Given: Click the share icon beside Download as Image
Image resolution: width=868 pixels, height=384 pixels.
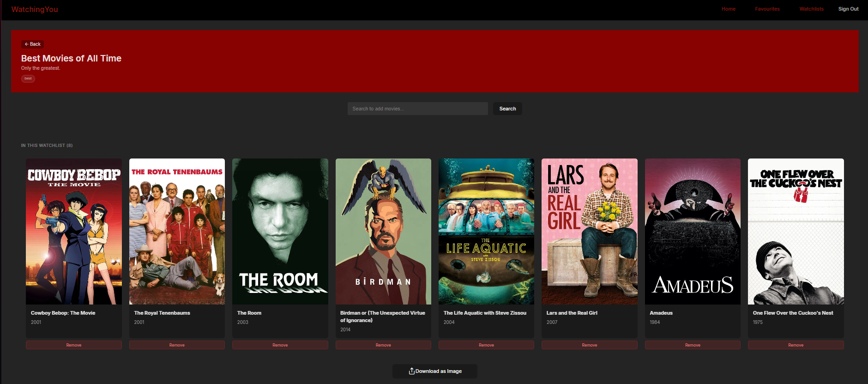Looking at the screenshot, I should (411, 371).
